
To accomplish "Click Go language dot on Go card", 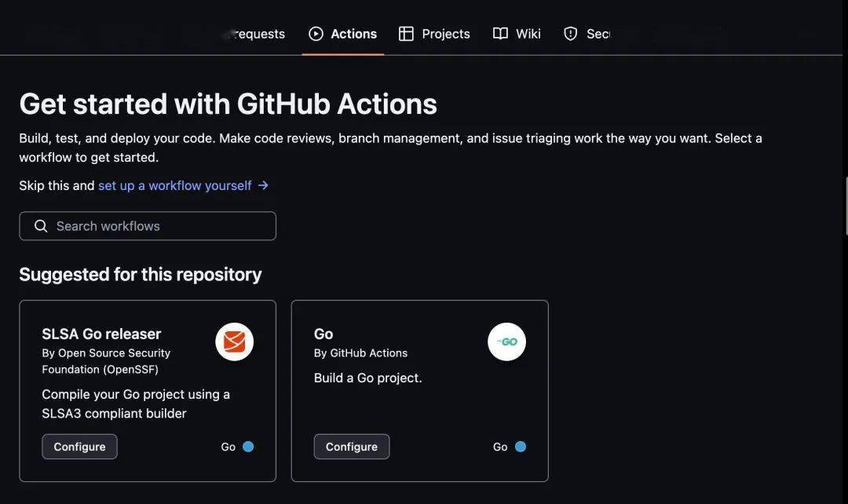I will pyautogui.click(x=521, y=447).
